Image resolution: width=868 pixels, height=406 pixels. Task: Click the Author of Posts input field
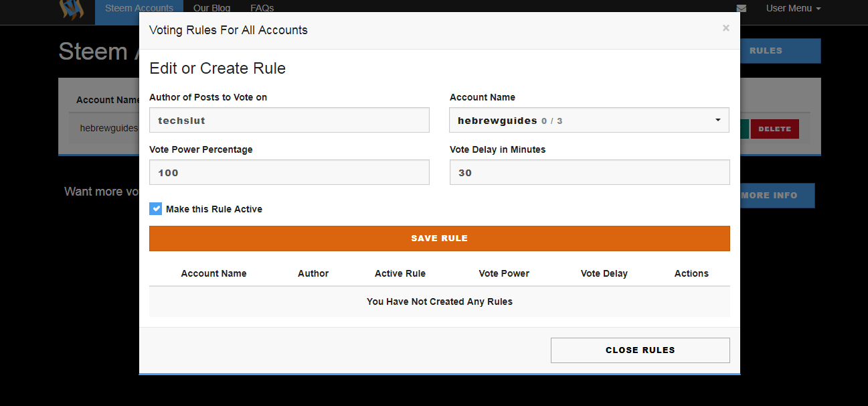click(x=289, y=121)
